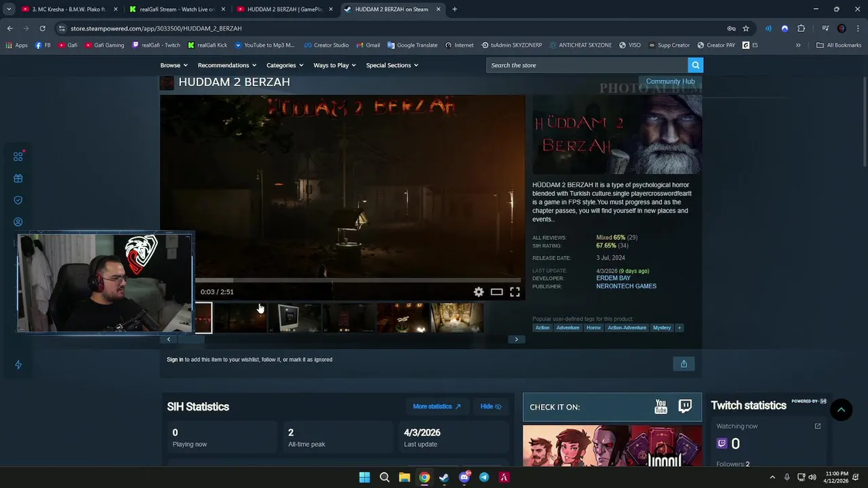
Task: Open Google Translate bookmark
Action: coord(412,45)
